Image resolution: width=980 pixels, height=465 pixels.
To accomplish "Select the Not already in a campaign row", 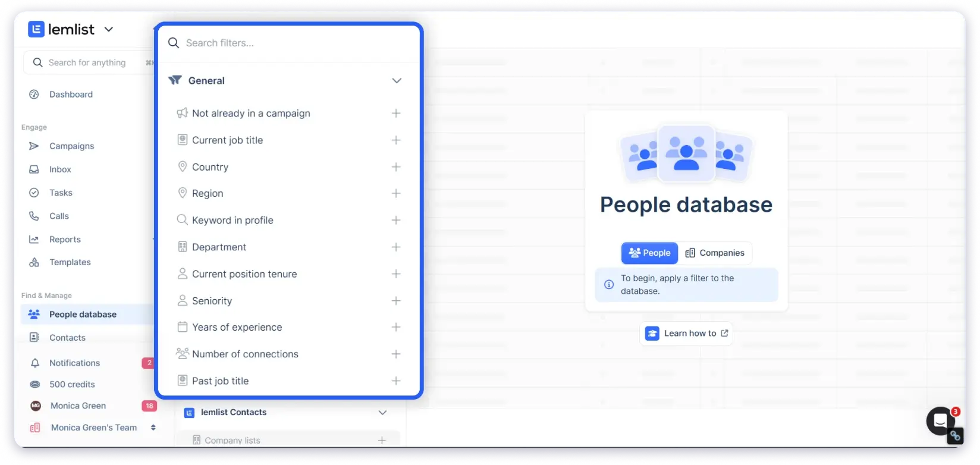I will pos(289,113).
